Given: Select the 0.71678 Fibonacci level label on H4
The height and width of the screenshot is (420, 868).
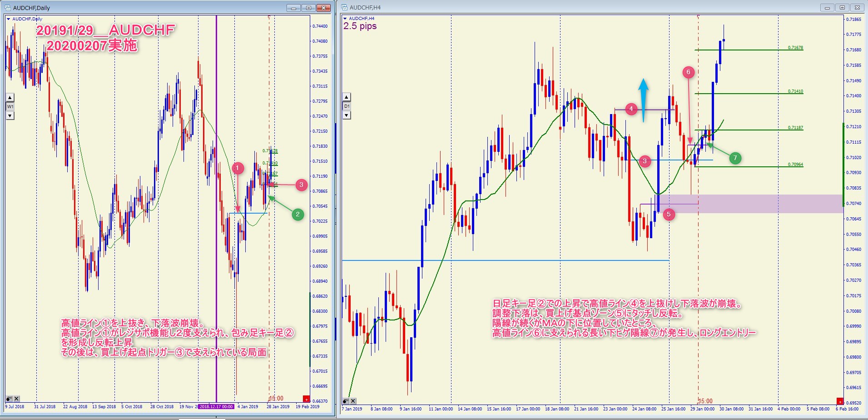Looking at the screenshot, I should pos(795,47).
